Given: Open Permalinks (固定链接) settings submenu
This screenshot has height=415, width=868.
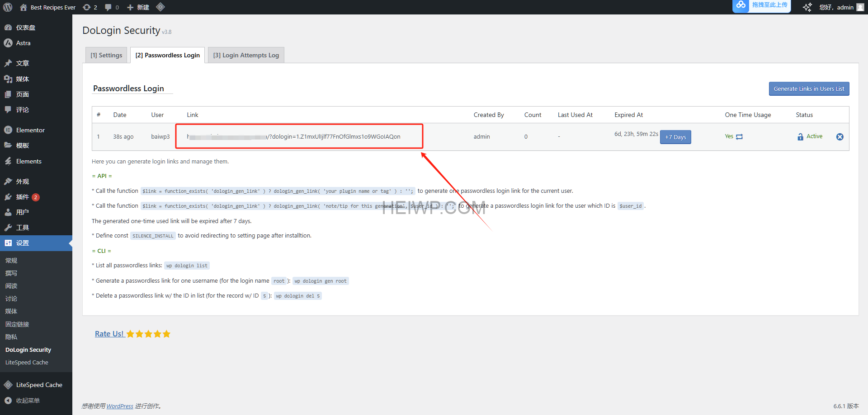Looking at the screenshot, I should tap(17, 324).
